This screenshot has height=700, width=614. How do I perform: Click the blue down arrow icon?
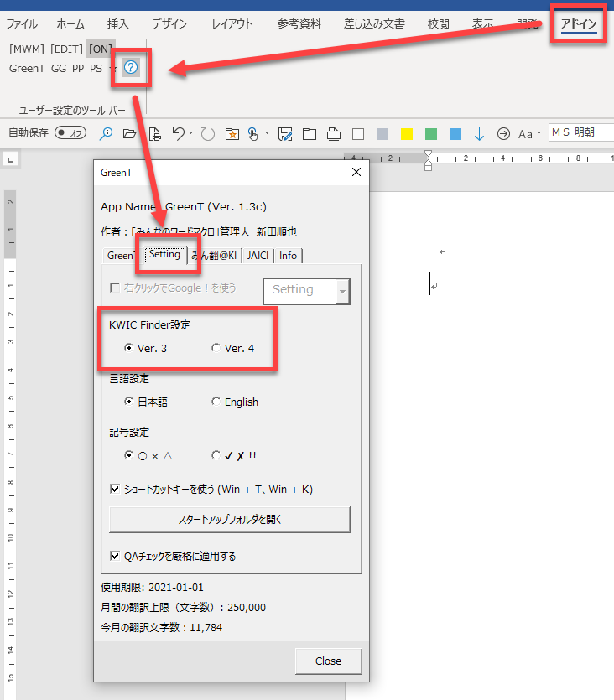click(479, 133)
